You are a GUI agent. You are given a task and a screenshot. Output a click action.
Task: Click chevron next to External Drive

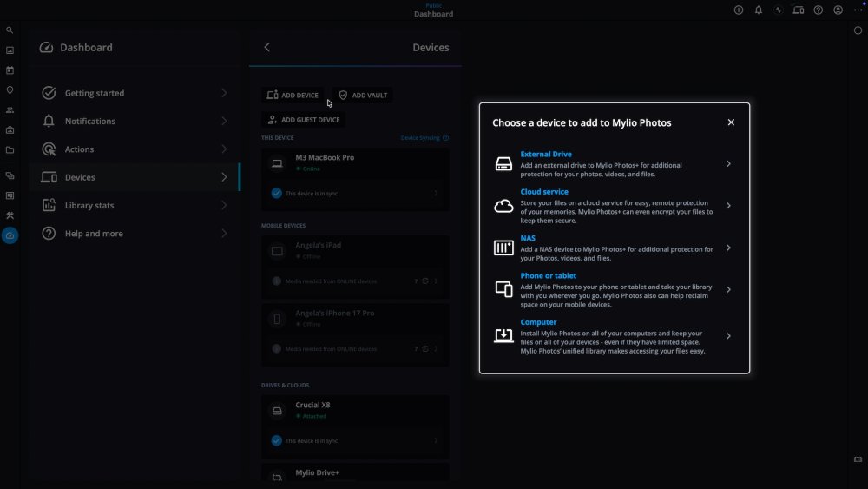[728, 164]
